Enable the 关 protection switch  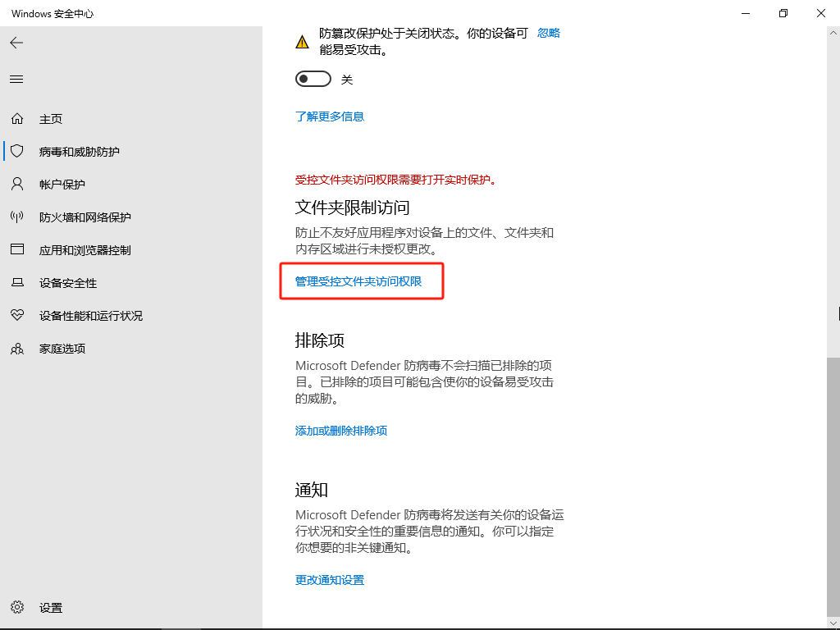313,79
